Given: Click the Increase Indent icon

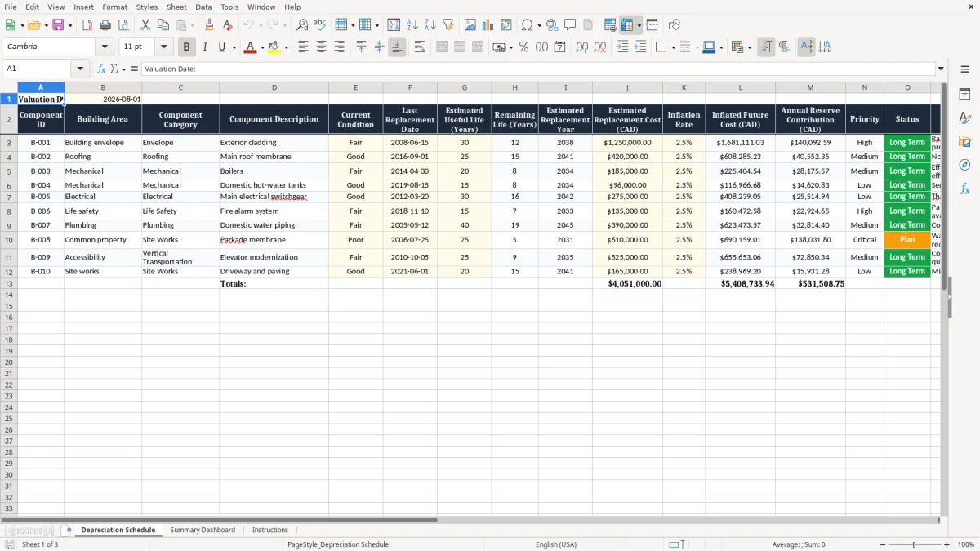Looking at the screenshot, I should tap(622, 47).
